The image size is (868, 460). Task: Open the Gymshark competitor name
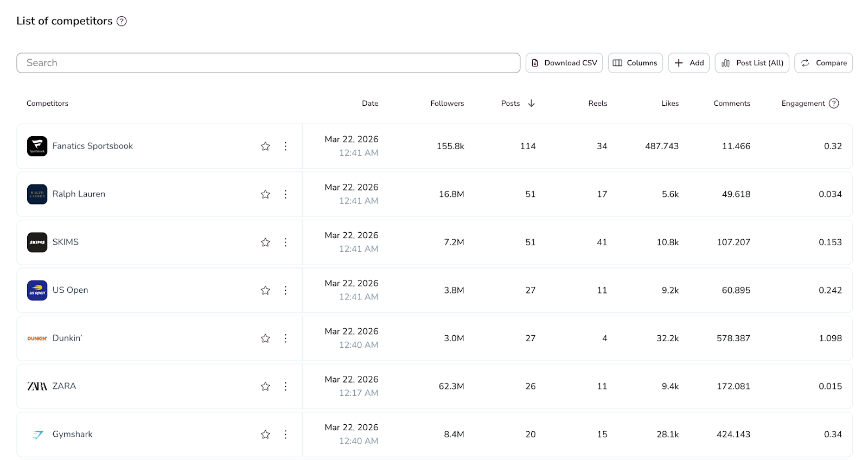coord(73,434)
